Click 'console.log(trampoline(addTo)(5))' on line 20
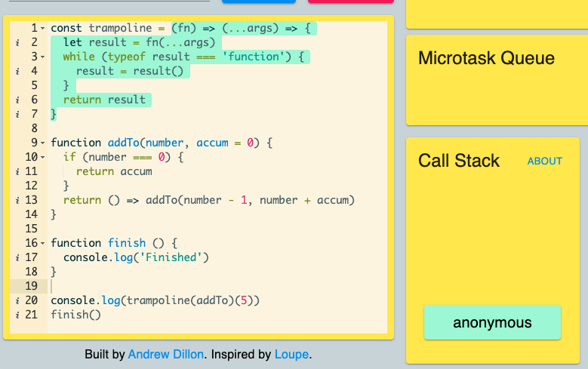 [x=155, y=300]
